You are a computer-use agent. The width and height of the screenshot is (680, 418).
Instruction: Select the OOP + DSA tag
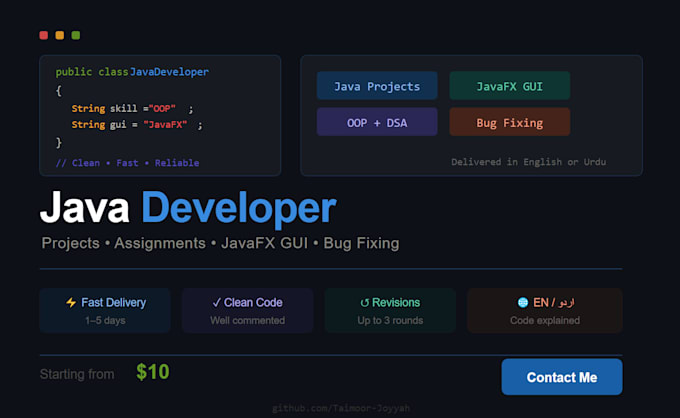tap(377, 122)
